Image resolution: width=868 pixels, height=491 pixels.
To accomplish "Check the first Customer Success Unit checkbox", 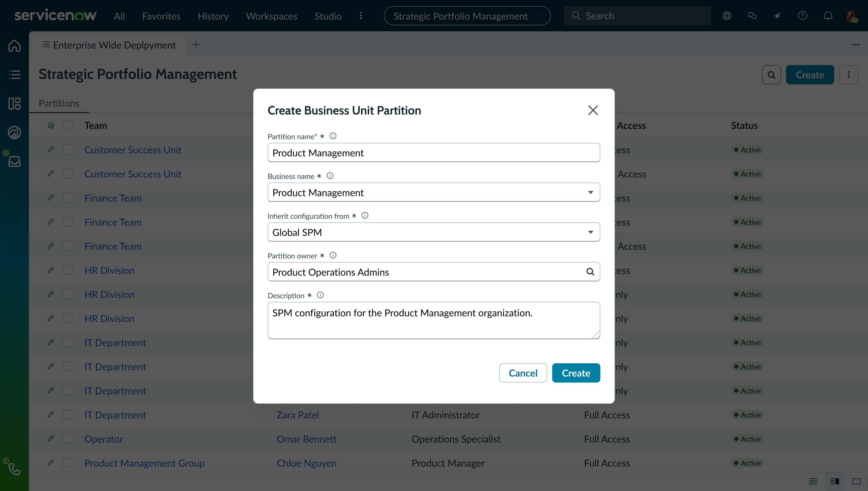I will click(x=68, y=149).
